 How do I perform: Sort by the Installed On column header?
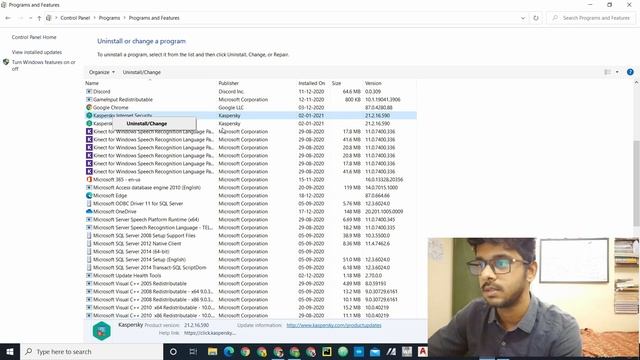point(311,83)
